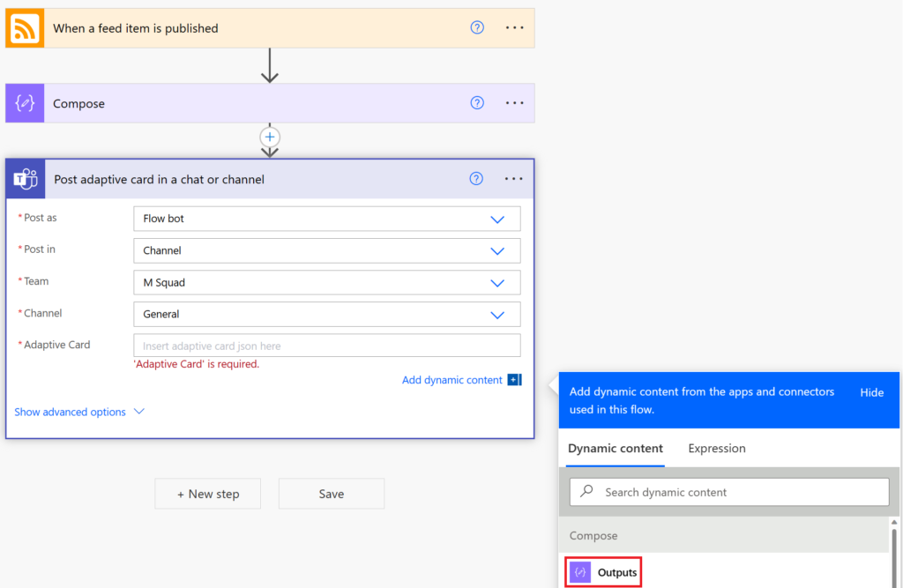Open the Channel dropdown showing General
Screen dimensions: 903x588
click(x=496, y=314)
